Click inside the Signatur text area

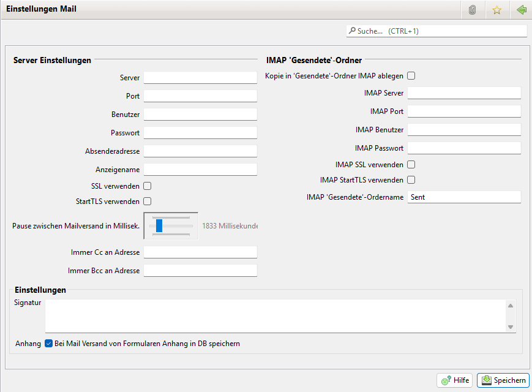point(275,315)
